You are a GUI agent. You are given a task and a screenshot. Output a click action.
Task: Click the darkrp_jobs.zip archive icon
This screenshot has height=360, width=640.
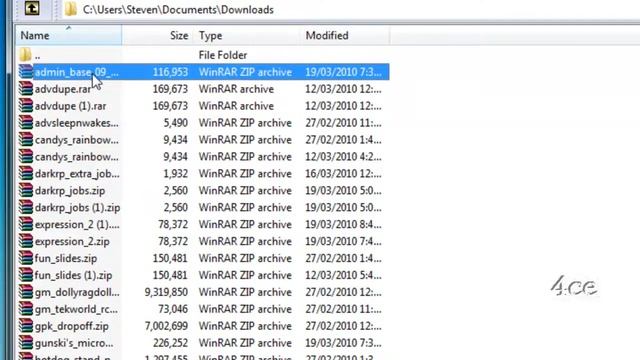click(26, 190)
